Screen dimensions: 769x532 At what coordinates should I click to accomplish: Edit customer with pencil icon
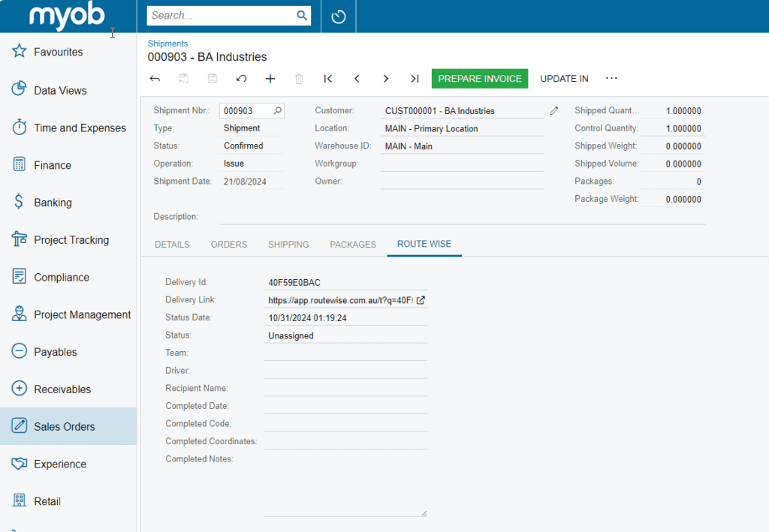554,111
